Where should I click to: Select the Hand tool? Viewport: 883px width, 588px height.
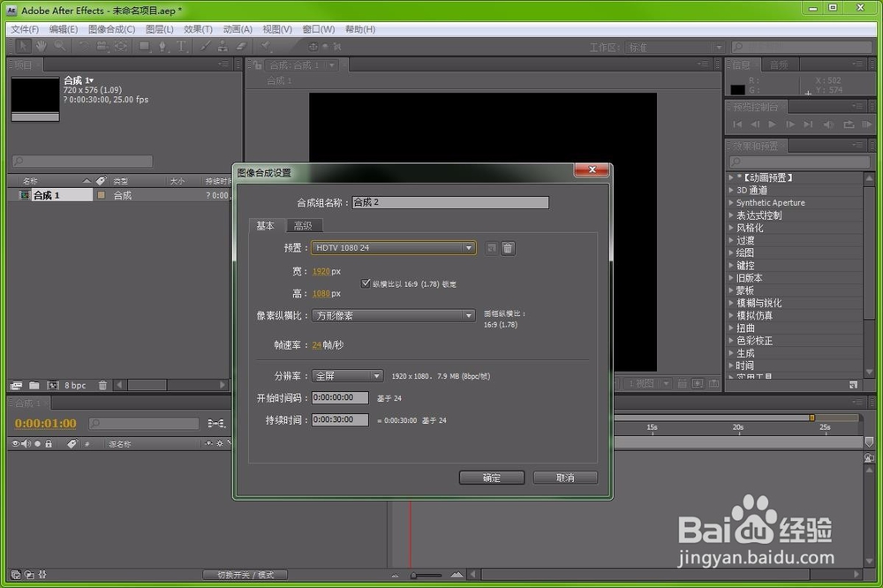pyautogui.click(x=42, y=46)
